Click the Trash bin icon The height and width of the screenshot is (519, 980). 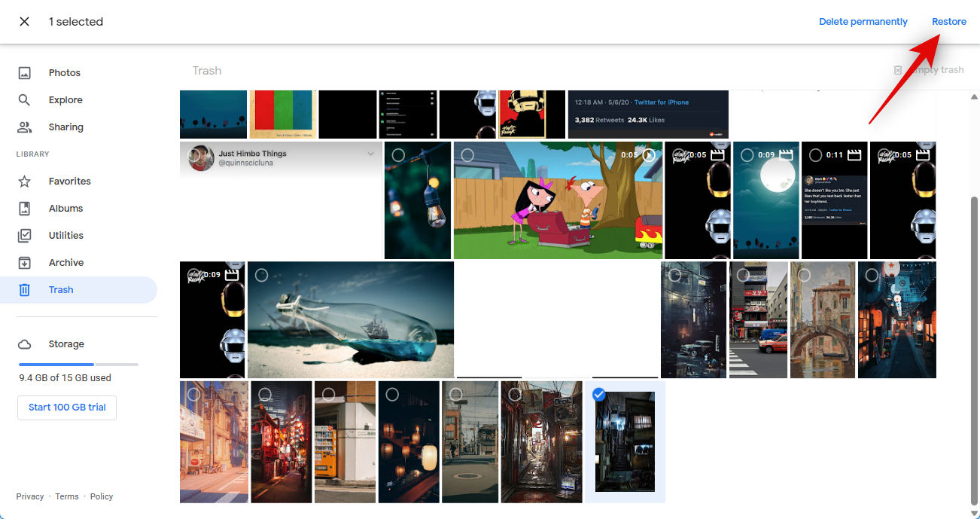[24, 290]
